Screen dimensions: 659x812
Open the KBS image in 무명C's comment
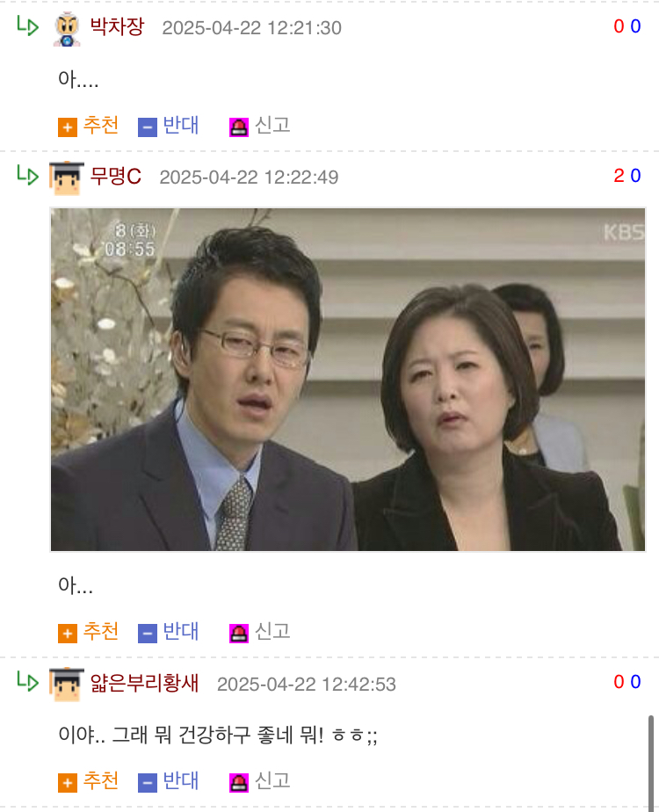pos(348,380)
